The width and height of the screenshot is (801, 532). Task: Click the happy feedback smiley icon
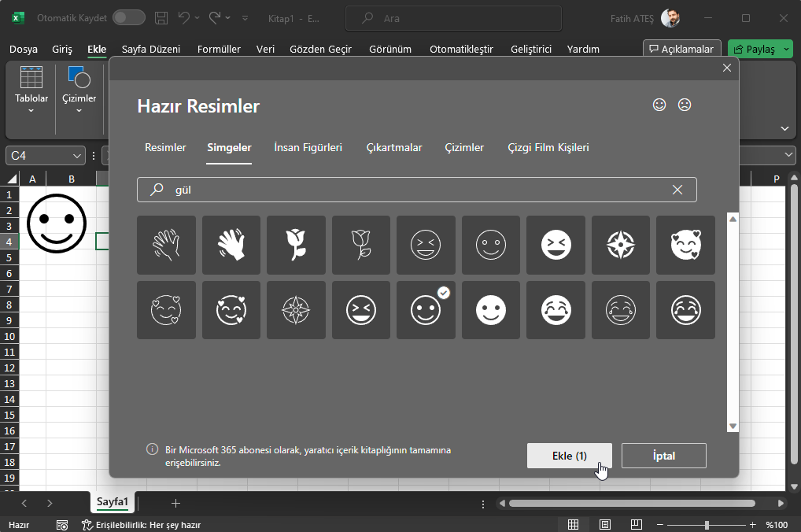click(x=659, y=105)
